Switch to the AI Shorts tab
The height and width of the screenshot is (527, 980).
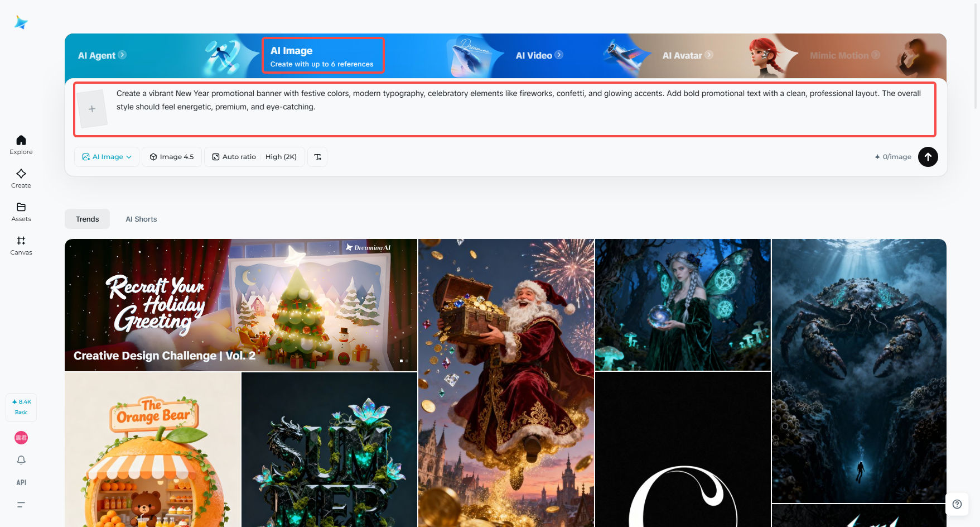pyautogui.click(x=141, y=219)
